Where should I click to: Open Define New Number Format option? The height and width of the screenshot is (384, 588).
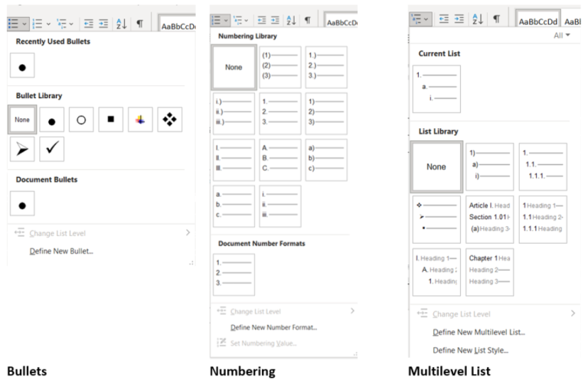coord(273,327)
